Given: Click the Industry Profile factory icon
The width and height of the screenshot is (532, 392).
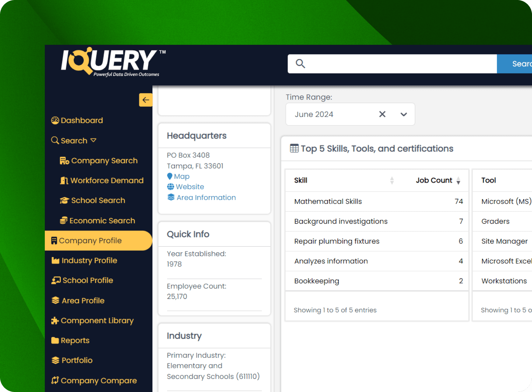Looking at the screenshot, I should point(55,260).
